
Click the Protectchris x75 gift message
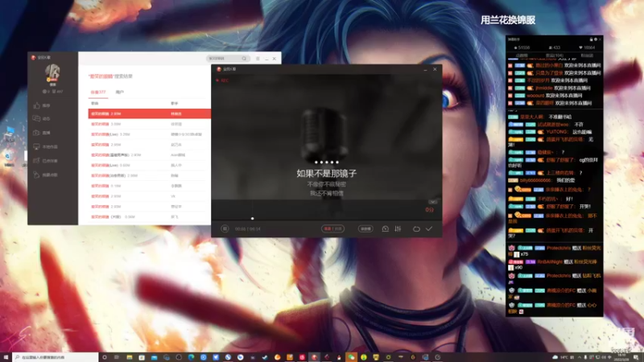pyautogui.click(x=555, y=251)
